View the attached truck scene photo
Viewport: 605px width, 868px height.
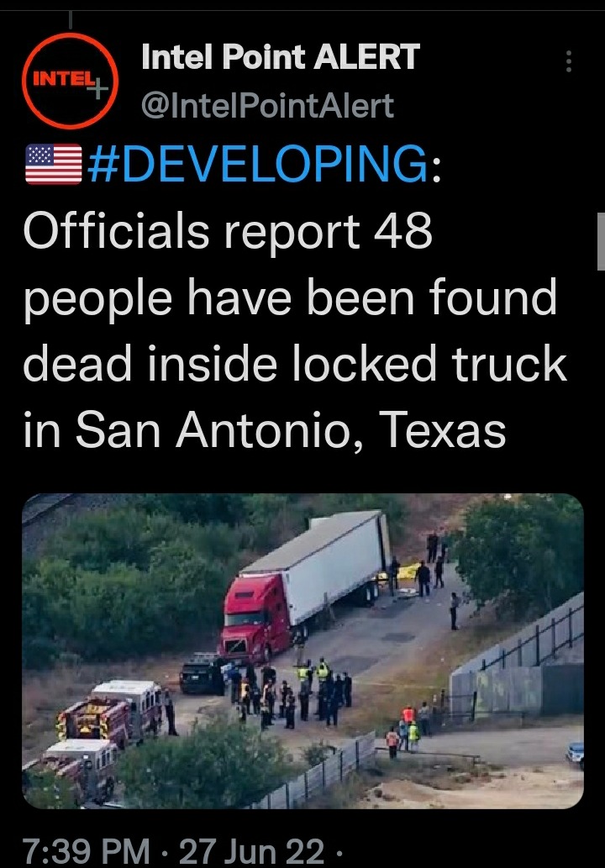click(x=302, y=650)
